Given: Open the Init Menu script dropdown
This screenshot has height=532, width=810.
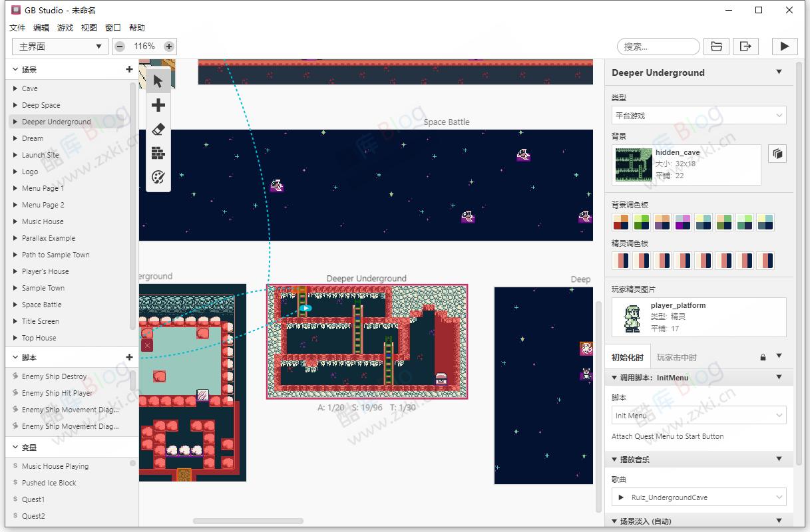Looking at the screenshot, I should click(698, 415).
